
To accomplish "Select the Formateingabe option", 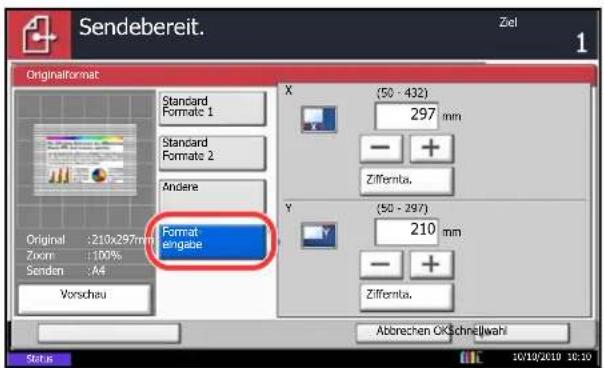I will (x=212, y=242).
